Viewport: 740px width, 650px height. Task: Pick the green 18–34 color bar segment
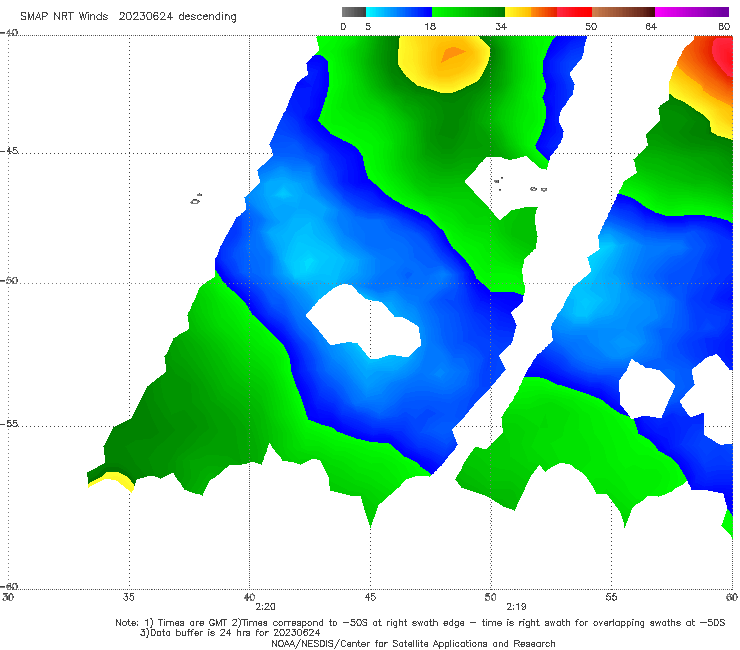(x=468, y=12)
